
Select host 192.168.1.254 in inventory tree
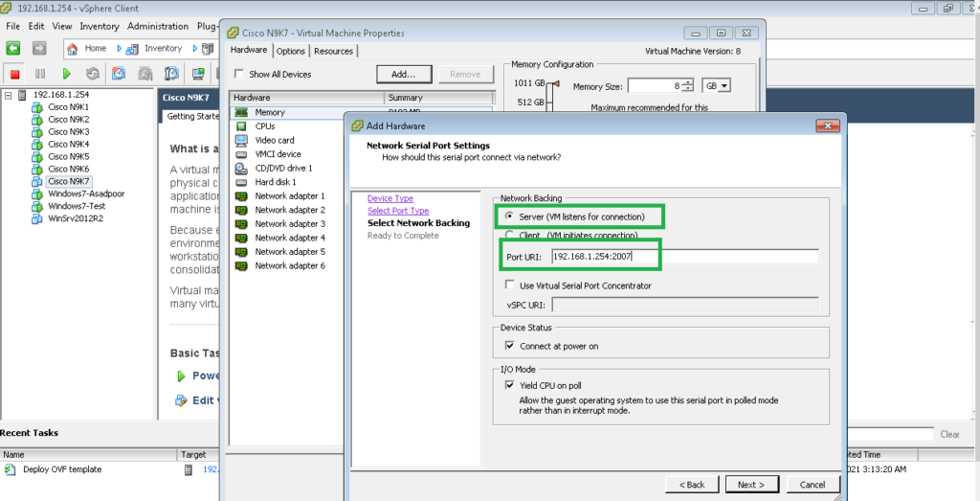(60, 95)
